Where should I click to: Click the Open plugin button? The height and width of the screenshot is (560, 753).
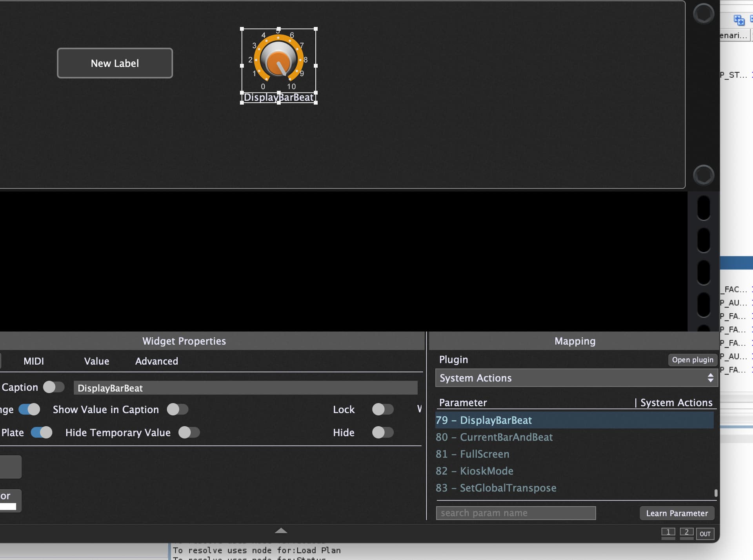(x=692, y=360)
